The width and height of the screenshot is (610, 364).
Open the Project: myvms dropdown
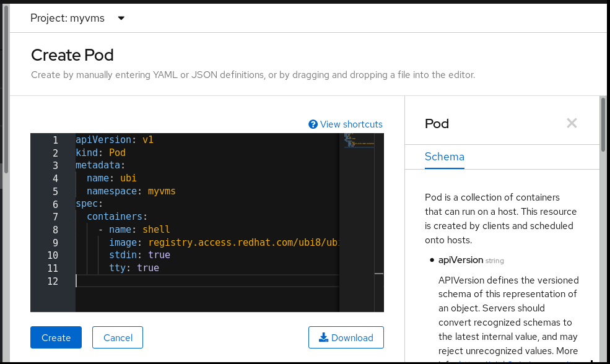click(77, 18)
